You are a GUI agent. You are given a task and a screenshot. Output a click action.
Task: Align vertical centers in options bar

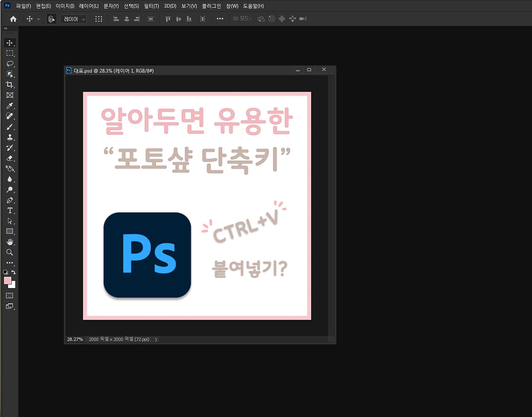(178, 19)
